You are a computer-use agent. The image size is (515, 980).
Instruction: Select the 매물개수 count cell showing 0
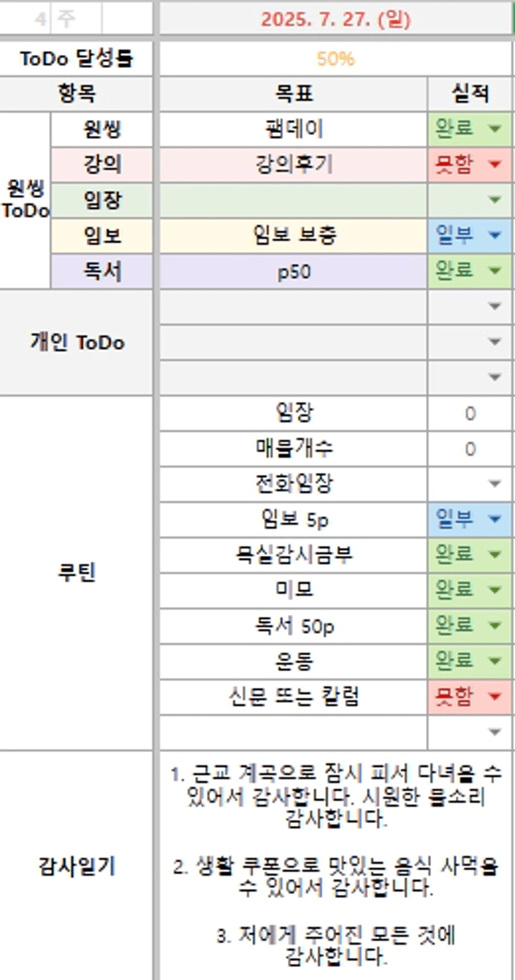(x=470, y=449)
